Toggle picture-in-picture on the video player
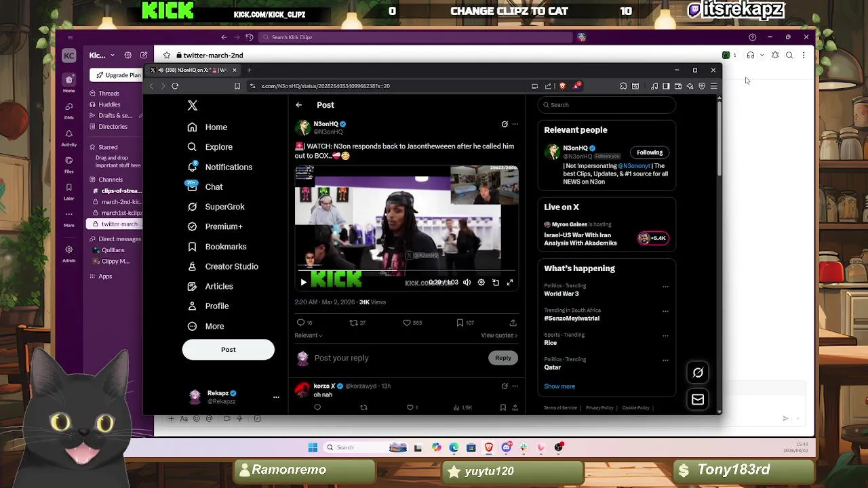This screenshot has width=868, height=488. [x=496, y=283]
